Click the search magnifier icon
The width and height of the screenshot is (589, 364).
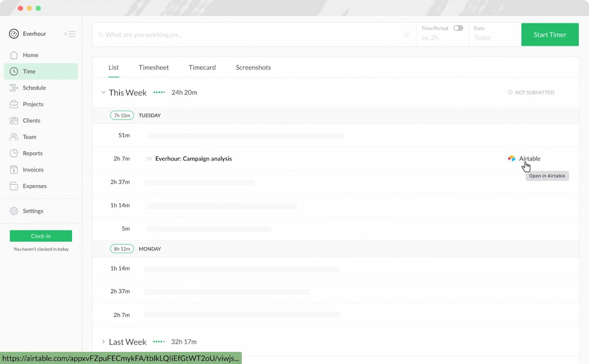pyautogui.click(x=101, y=35)
